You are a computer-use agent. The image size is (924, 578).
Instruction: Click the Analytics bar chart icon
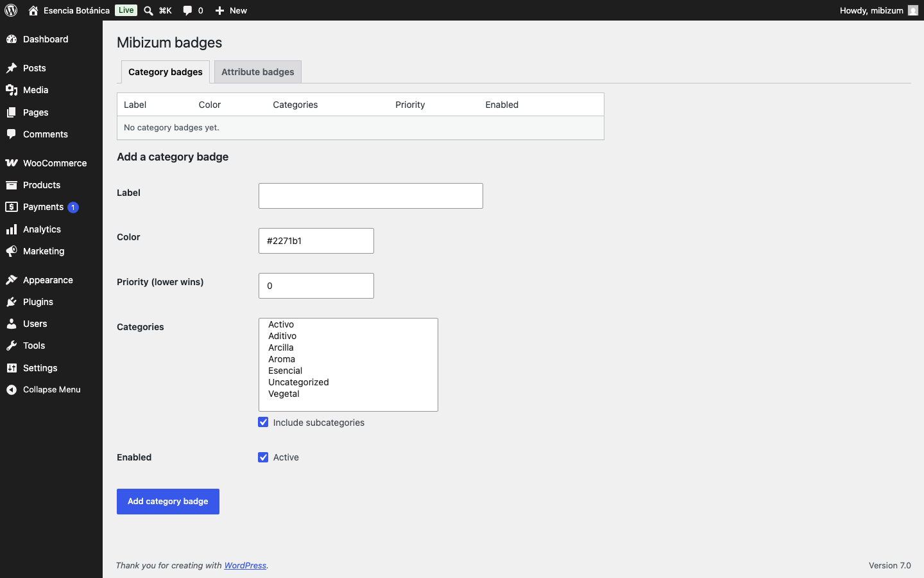(12, 229)
